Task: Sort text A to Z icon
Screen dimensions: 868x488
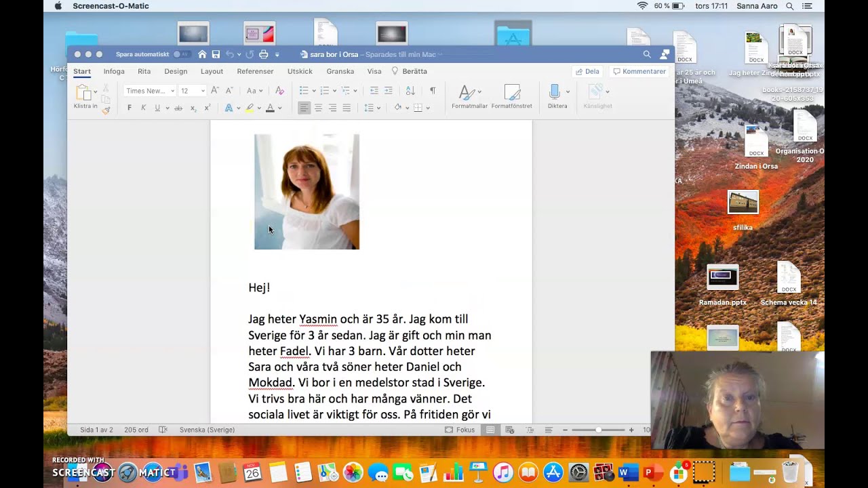Action: pos(410,90)
